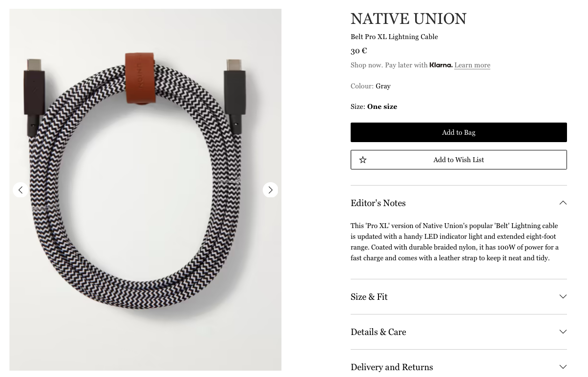588x377 pixels.
Task: Expand the Delivery and Returns section
Action: tap(459, 366)
